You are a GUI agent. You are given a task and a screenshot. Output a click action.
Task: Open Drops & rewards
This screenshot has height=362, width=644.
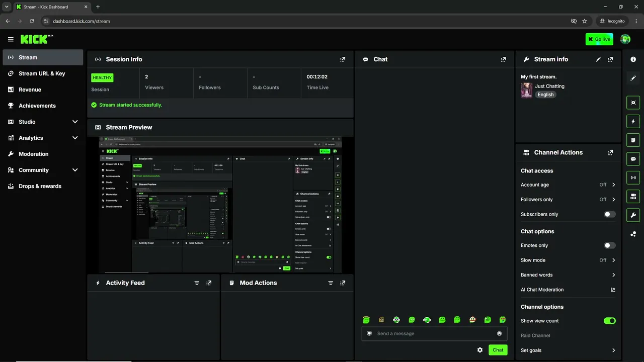click(43, 186)
